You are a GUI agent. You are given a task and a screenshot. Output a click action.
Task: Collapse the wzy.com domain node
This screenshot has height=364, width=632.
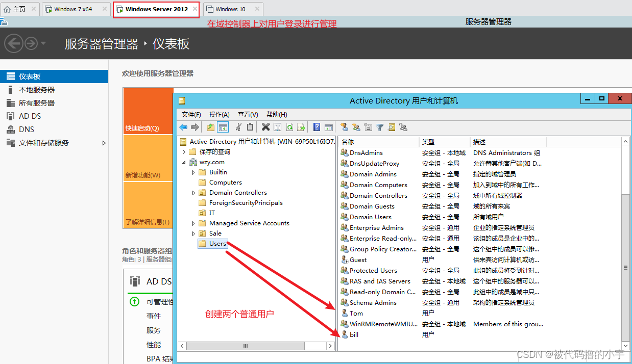click(184, 162)
